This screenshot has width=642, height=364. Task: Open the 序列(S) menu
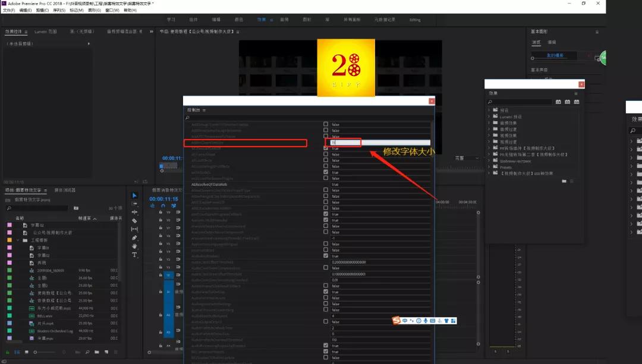click(59, 10)
